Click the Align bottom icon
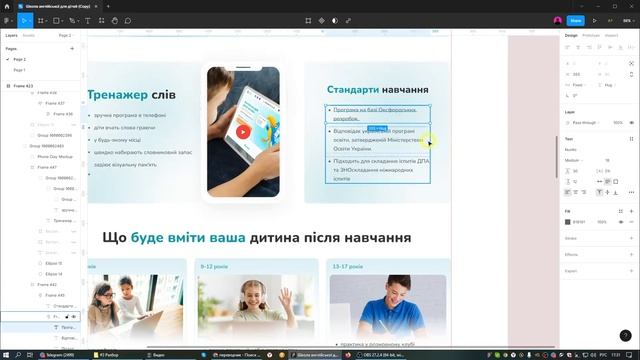Viewport: 640px width, 360px height. pyautogui.click(x=620, y=48)
